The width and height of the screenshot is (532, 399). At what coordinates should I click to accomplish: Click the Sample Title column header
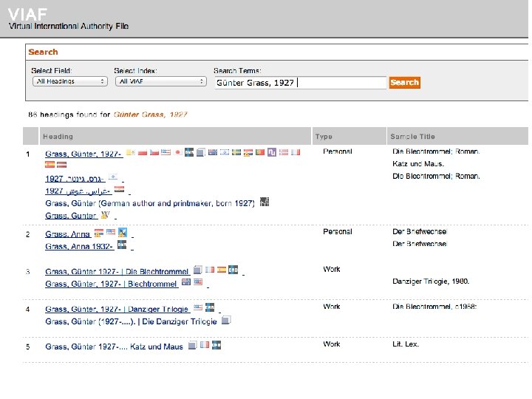(457, 136)
